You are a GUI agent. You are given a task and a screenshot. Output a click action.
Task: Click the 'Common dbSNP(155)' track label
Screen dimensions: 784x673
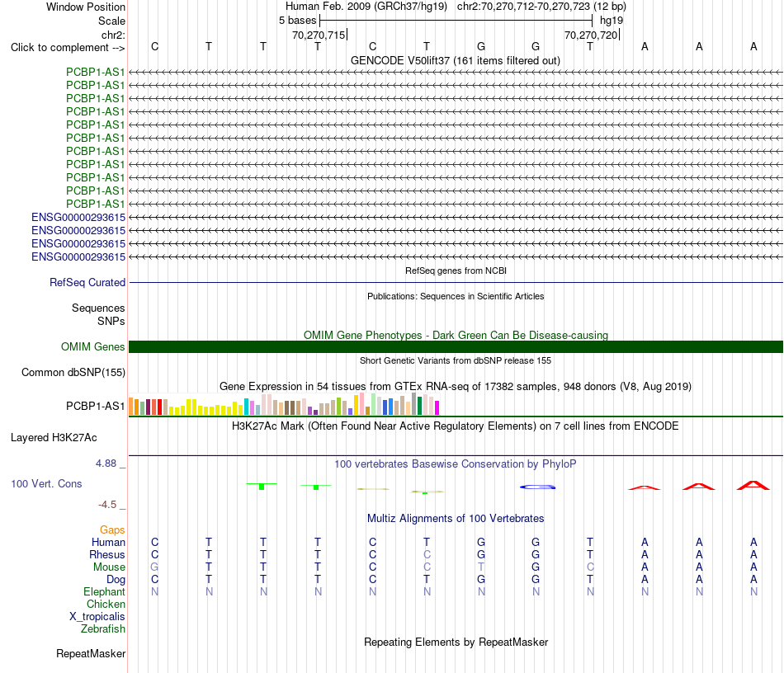(x=73, y=372)
